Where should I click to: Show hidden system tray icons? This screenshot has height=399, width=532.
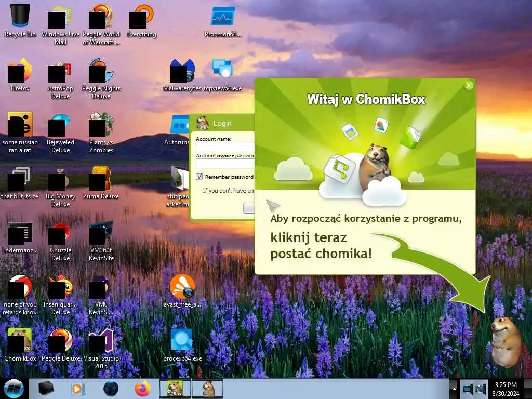pyautogui.click(x=454, y=389)
